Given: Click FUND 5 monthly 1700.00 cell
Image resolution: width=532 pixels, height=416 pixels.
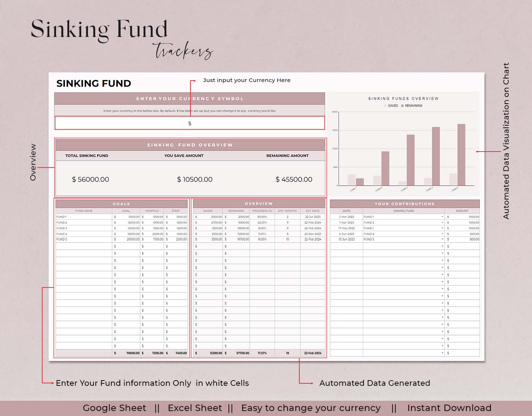Looking at the screenshot, I should [152, 239].
